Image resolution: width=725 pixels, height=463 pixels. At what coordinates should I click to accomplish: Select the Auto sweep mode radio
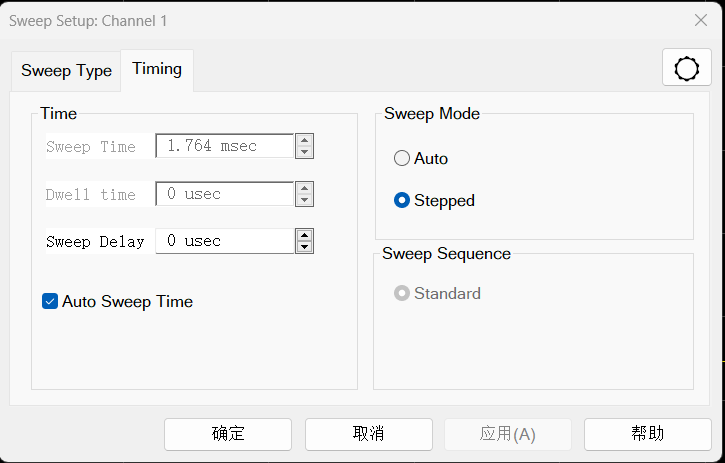click(402, 158)
